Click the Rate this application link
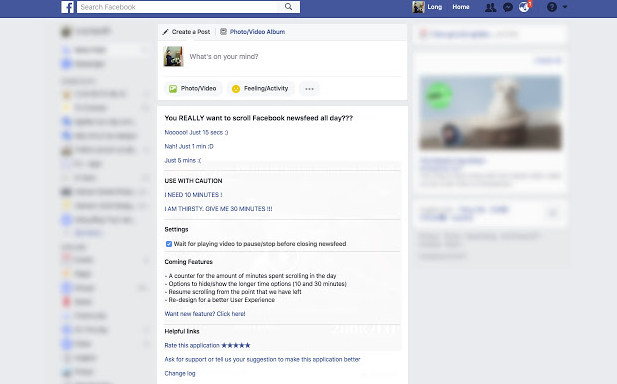The height and width of the screenshot is (384, 617). pos(207,345)
